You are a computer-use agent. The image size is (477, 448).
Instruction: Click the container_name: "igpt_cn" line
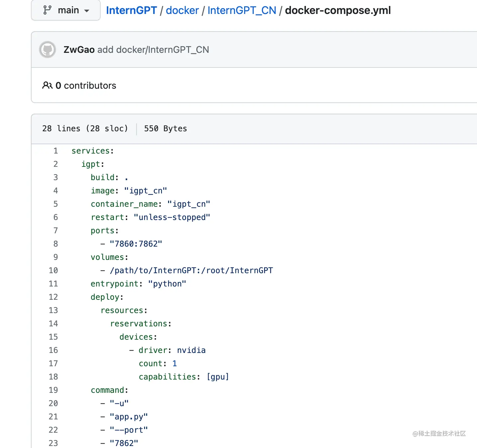coord(150,204)
